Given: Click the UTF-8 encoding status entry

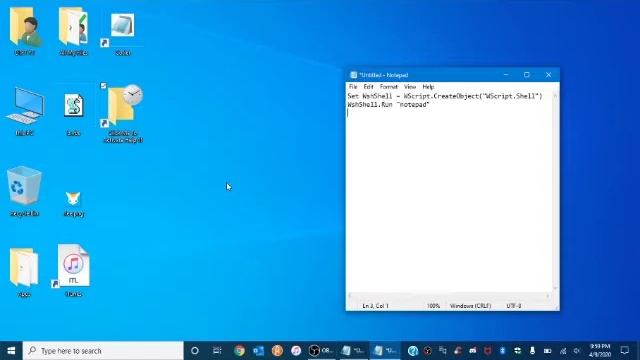Looking at the screenshot, I should [x=513, y=306].
